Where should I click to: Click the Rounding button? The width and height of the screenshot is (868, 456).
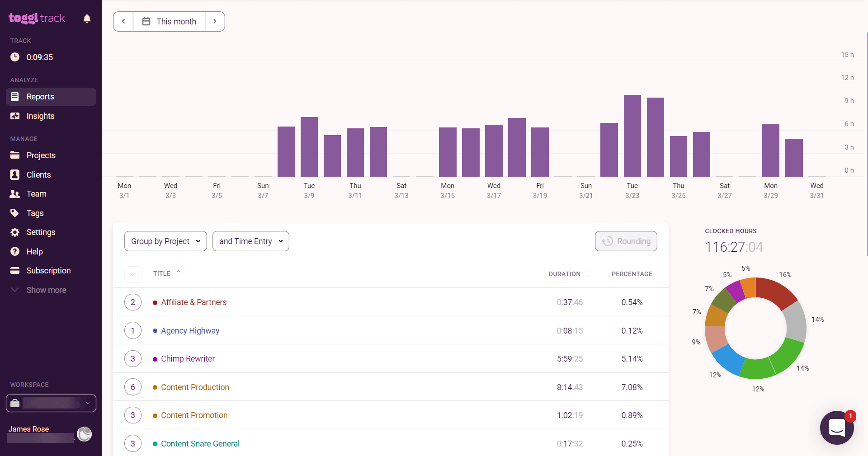(x=626, y=241)
